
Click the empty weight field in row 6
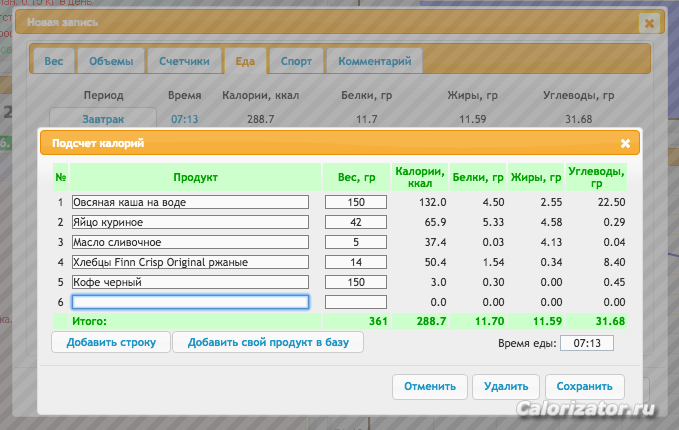tap(355, 302)
